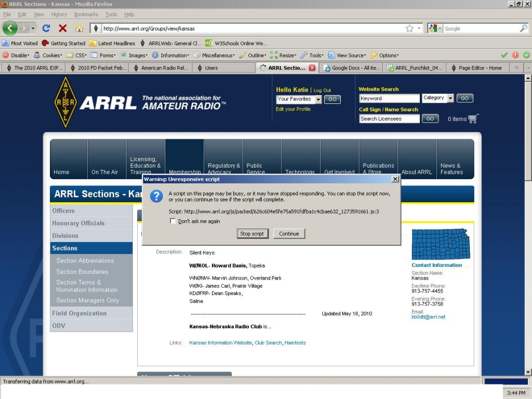Open the location bar history dropdown
Image resolution: width=532 pixels, height=399 pixels.
pos(419,29)
